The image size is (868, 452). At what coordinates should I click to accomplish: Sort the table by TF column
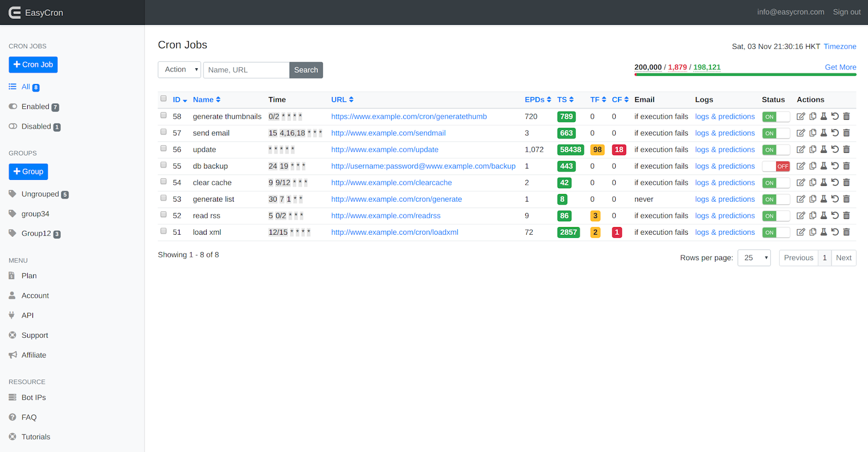(x=598, y=100)
